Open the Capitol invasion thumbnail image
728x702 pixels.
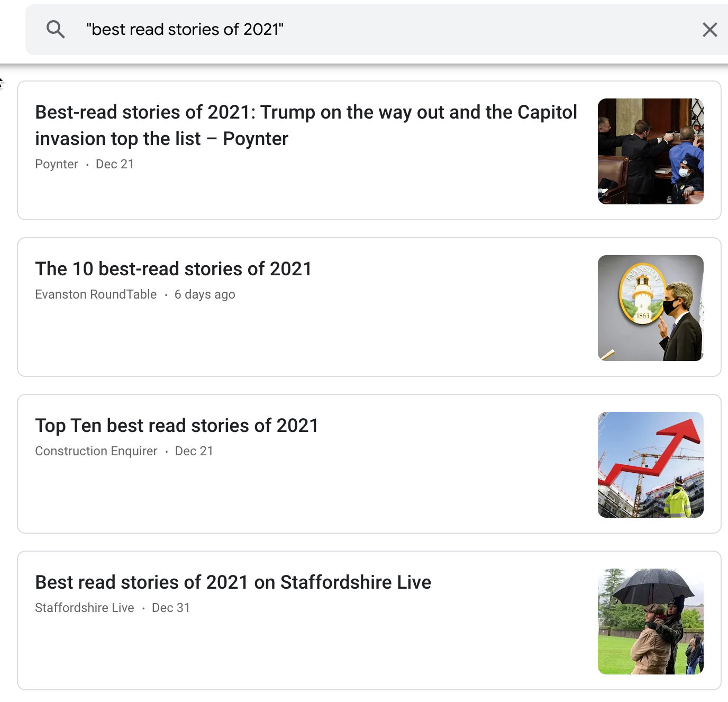651,151
